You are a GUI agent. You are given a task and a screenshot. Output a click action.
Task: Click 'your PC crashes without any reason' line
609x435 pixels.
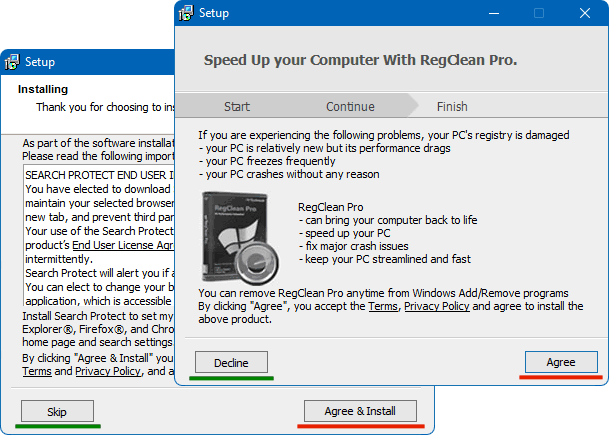tap(289, 174)
